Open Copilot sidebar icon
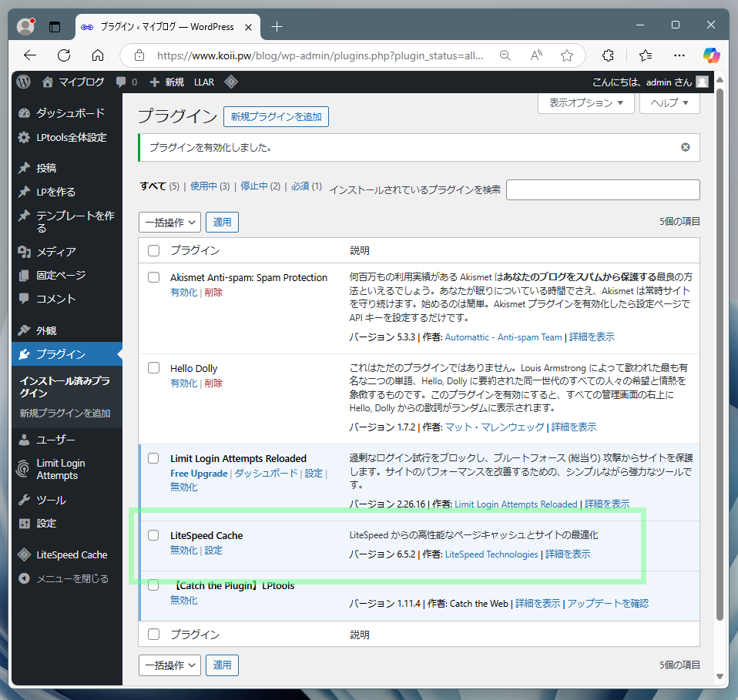Image resolution: width=738 pixels, height=700 pixels. [711, 55]
